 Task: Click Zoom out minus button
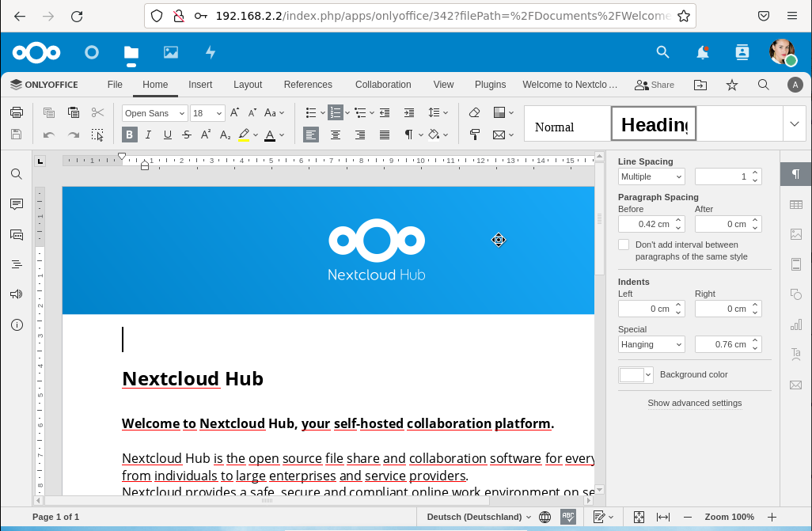pyautogui.click(x=688, y=517)
